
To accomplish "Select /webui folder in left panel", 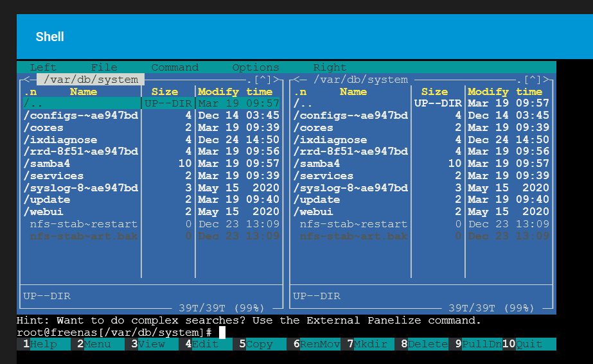I will coord(43,212).
